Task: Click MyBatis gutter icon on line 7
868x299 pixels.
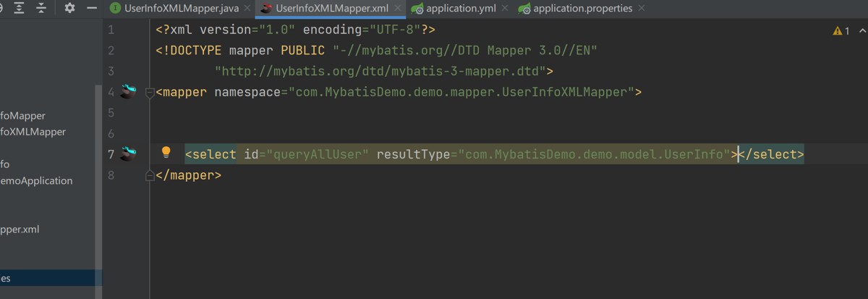Action: pyautogui.click(x=128, y=153)
